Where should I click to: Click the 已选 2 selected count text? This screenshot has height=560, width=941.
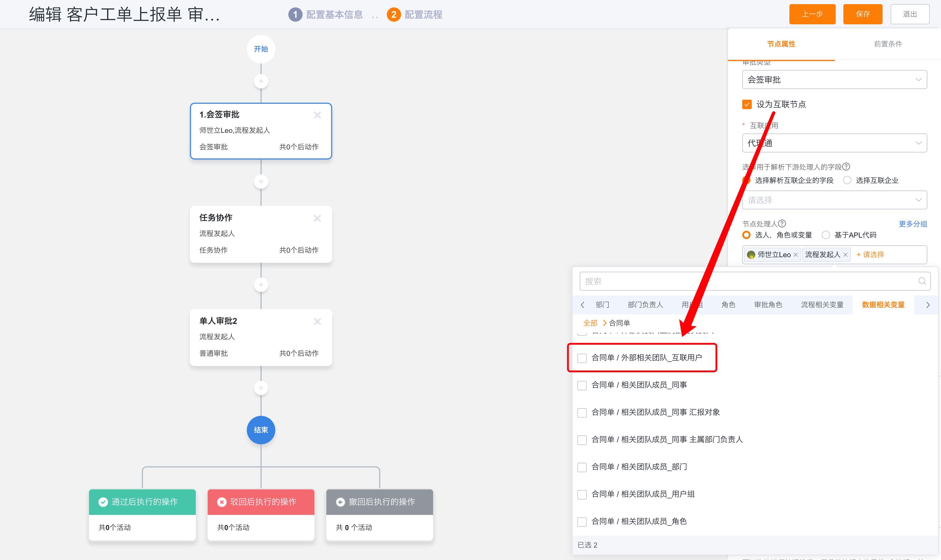[x=587, y=545]
